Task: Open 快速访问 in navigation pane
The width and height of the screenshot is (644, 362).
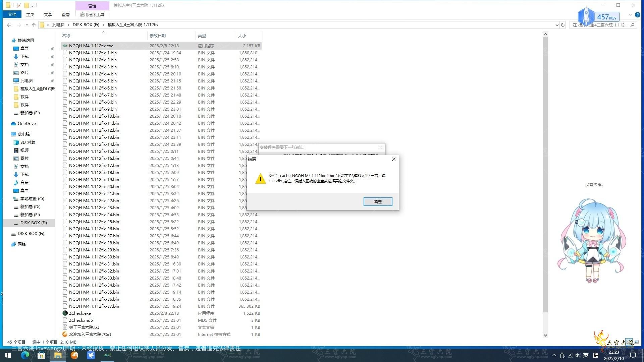Action: click(26, 41)
